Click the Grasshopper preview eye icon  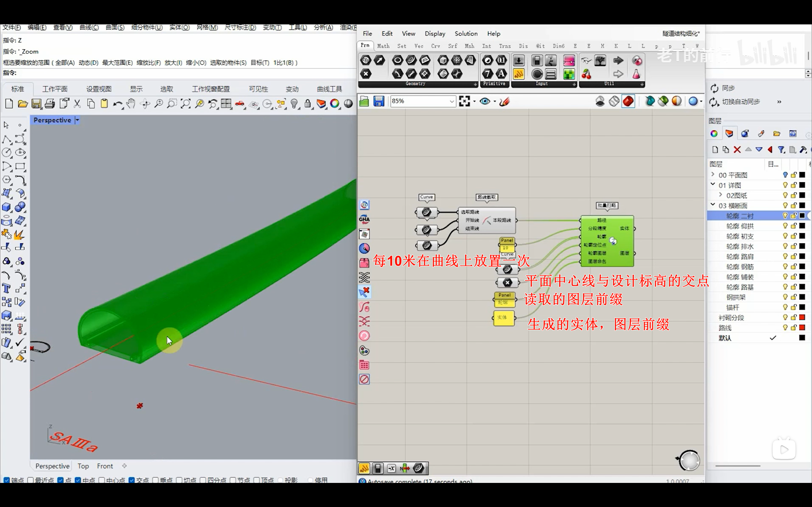485,101
